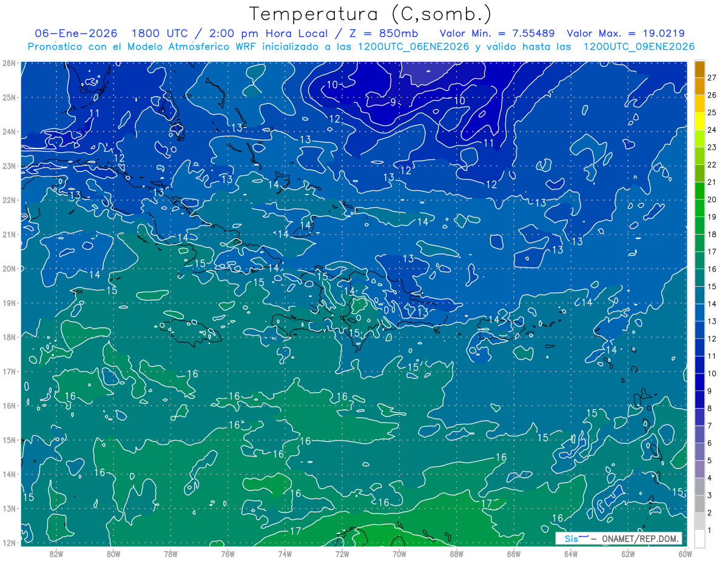Click the '16N' latitude axis label
The height and width of the screenshot is (562, 728).
[x=8, y=406]
